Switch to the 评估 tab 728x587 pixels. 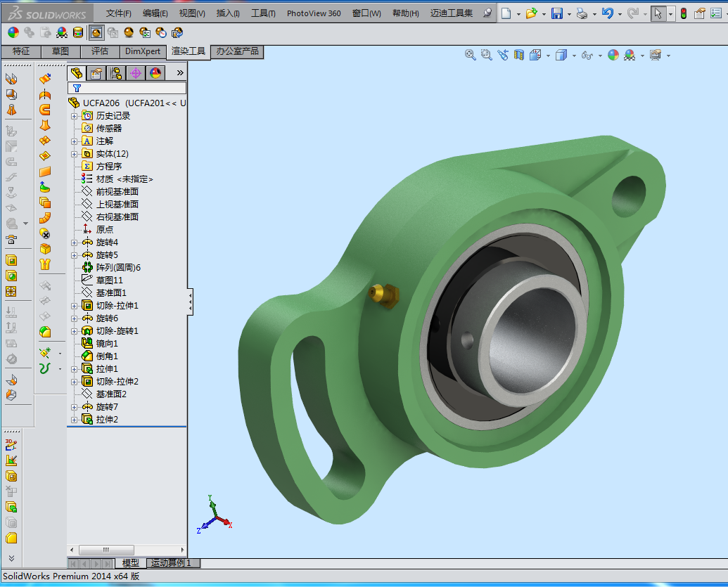100,51
